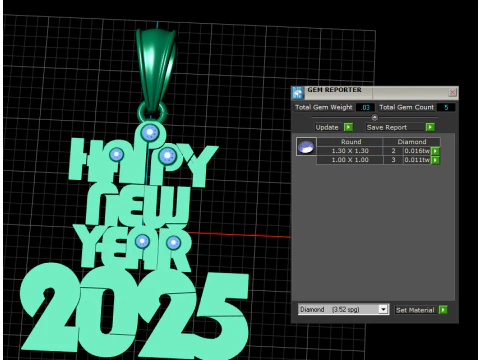Click quantity 2 in the 1.30 row
The height and width of the screenshot is (360, 480).
pos(393,151)
